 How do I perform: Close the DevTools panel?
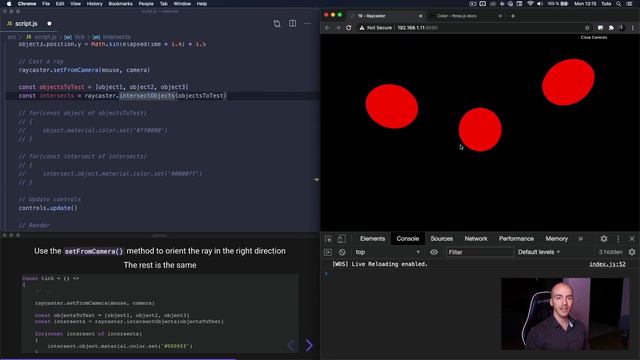pyautogui.click(x=632, y=239)
